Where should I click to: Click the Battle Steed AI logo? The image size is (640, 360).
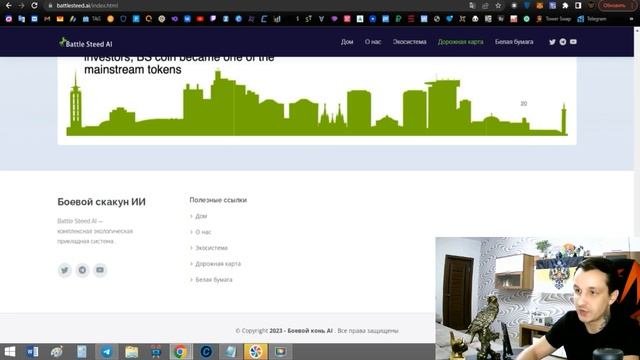[x=86, y=43]
